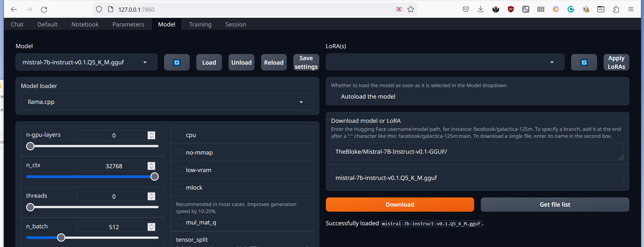This screenshot has height=247, width=644.
Task: Click the browser forward arrow
Action: click(29, 9)
